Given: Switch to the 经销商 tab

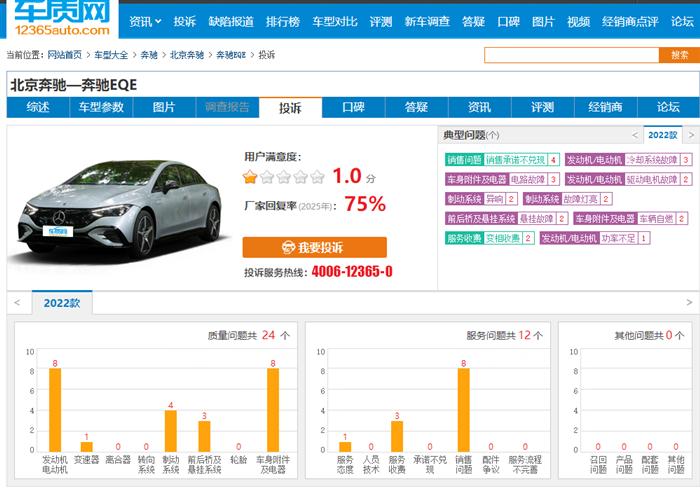Looking at the screenshot, I should (605, 107).
